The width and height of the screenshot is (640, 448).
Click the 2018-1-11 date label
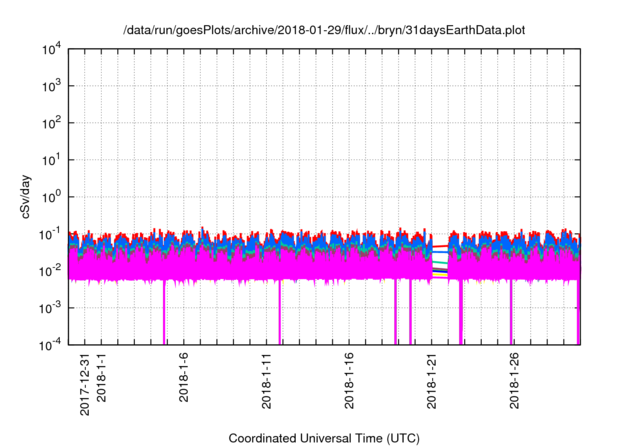click(266, 381)
